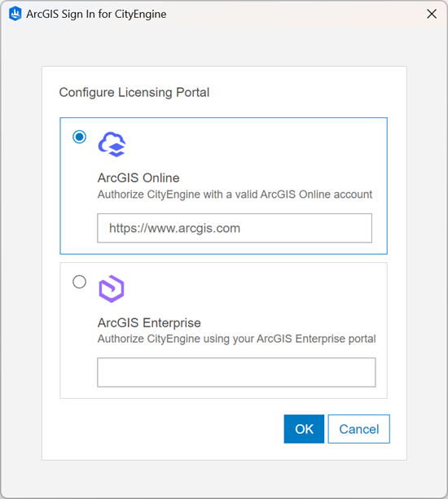Close the ArcGIS Sign In window
The image size is (448, 499).
coord(432,14)
